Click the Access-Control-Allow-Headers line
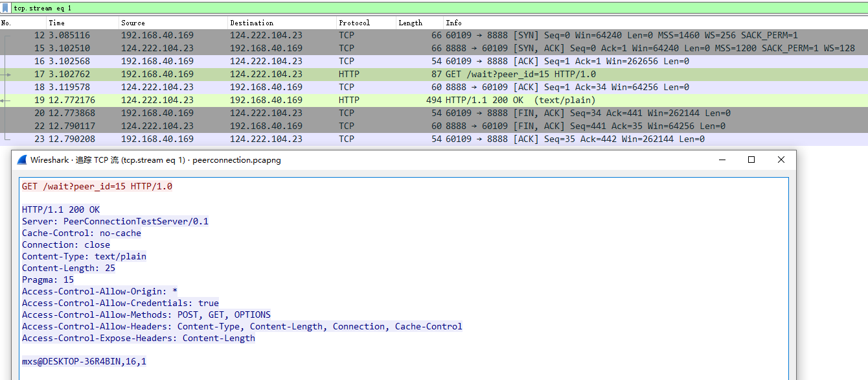Image resolution: width=868 pixels, height=380 pixels. (242, 326)
